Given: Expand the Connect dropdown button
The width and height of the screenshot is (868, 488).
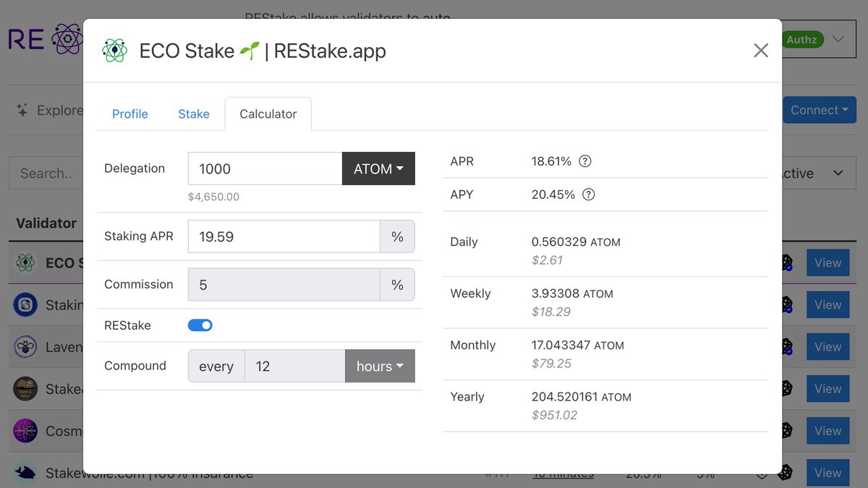Looking at the screenshot, I should pos(820,110).
